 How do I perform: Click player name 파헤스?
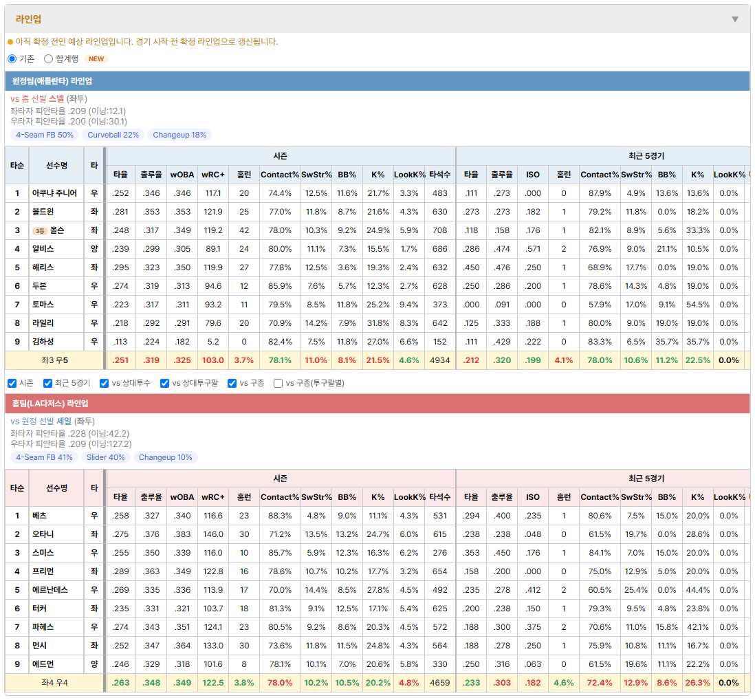click(43, 627)
